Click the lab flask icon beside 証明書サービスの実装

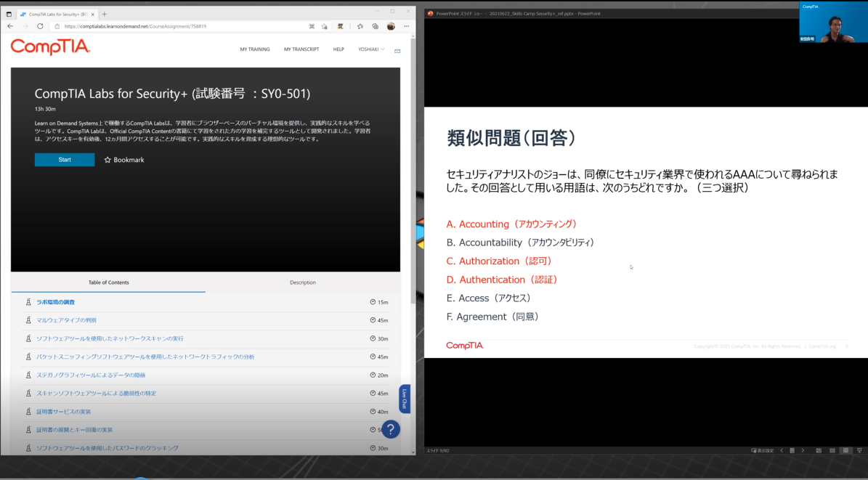pyautogui.click(x=28, y=411)
